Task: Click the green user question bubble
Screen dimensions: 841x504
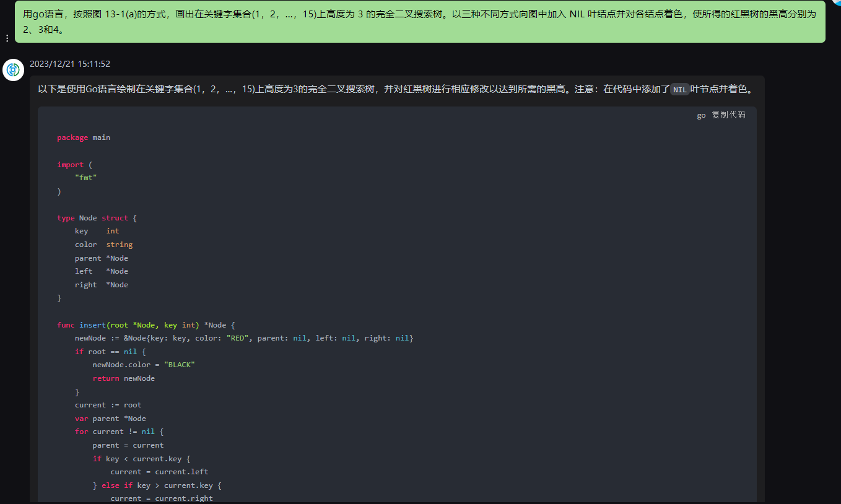Action: [420, 22]
